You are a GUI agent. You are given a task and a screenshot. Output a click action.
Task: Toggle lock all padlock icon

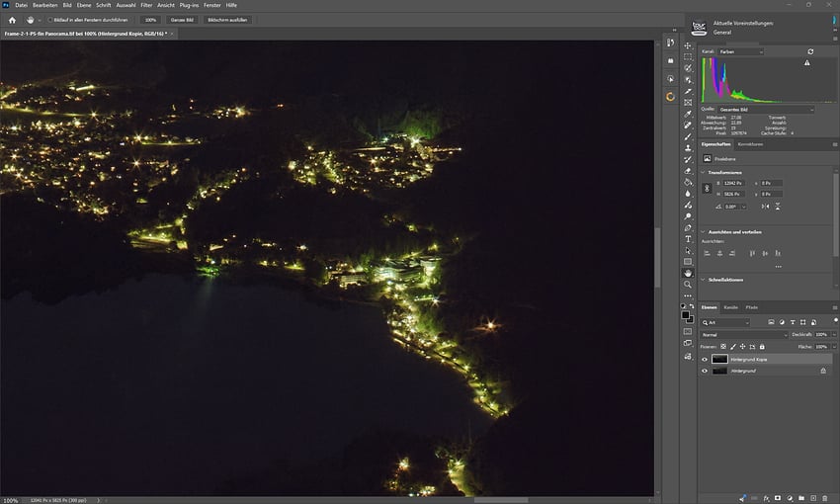pos(762,347)
